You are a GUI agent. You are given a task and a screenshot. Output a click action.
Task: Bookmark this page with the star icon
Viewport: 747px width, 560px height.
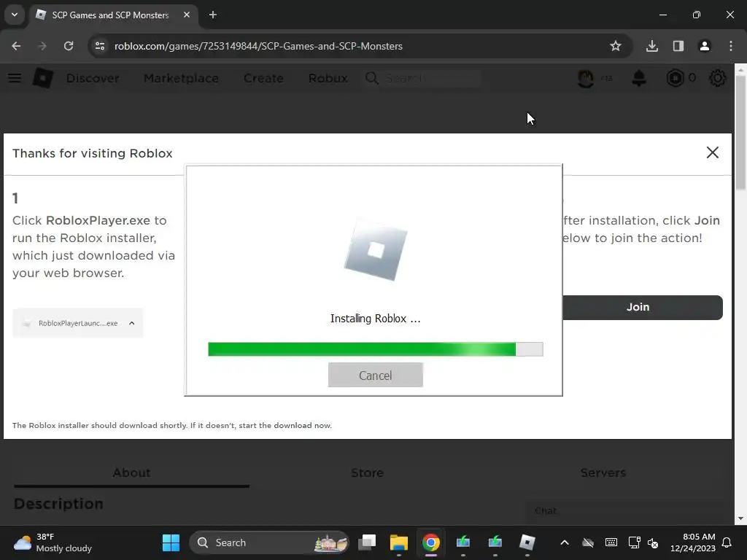click(616, 46)
